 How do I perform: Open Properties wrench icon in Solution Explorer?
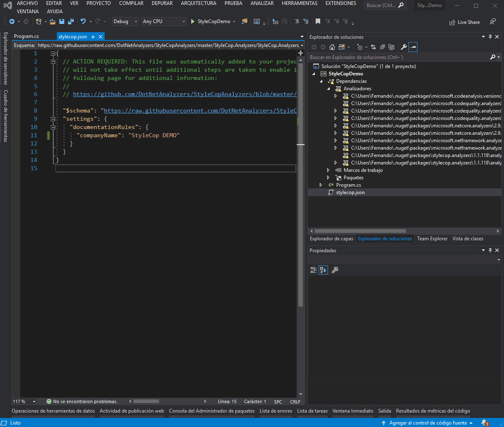coord(404,47)
